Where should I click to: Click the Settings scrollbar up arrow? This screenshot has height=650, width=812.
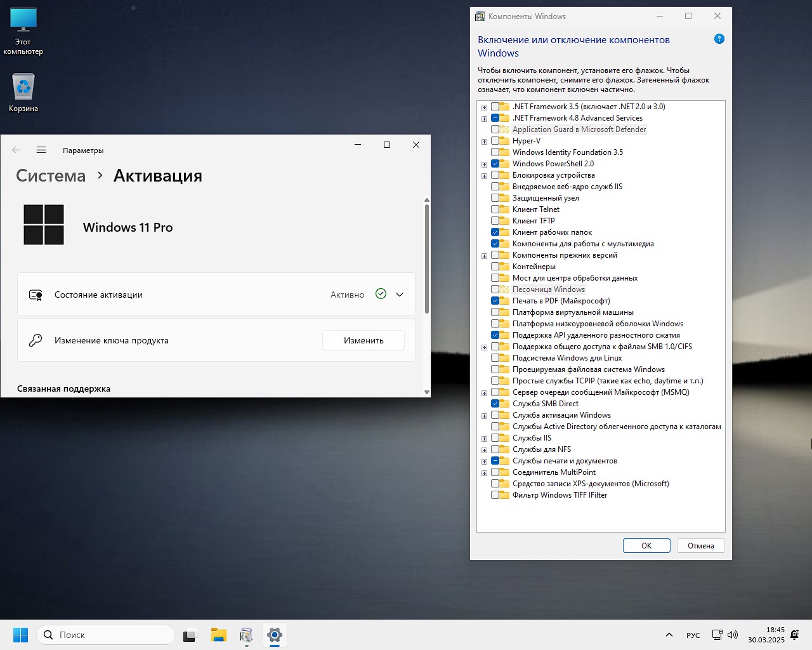(427, 201)
